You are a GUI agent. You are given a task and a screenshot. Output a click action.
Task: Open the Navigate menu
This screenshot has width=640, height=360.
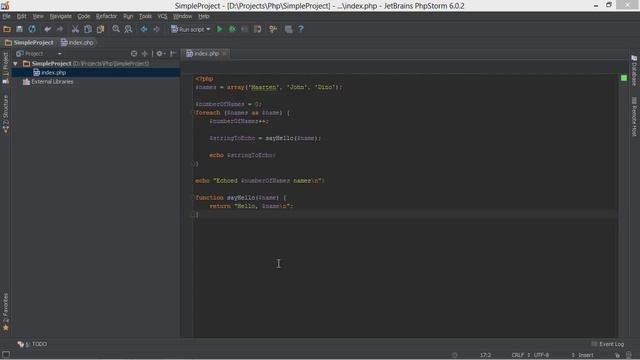pos(60,16)
